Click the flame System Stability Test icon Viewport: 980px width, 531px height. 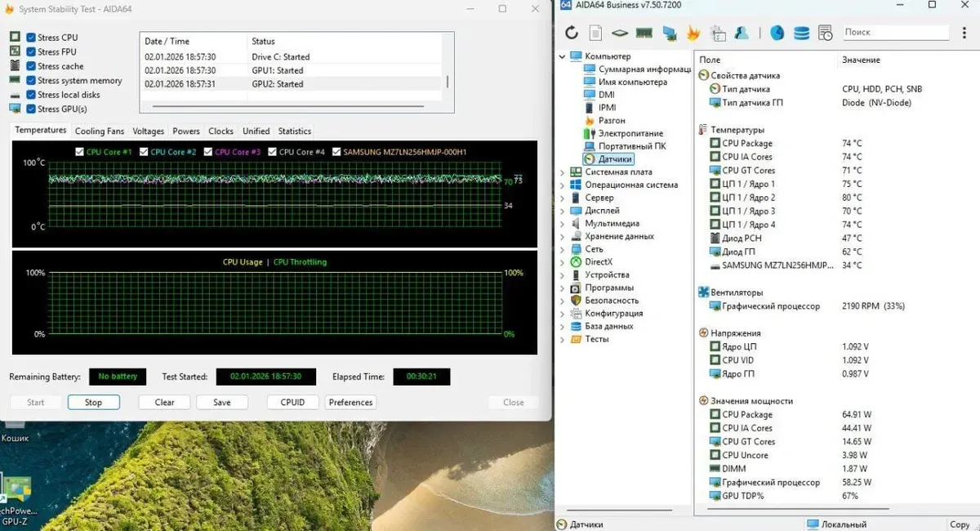point(693,33)
